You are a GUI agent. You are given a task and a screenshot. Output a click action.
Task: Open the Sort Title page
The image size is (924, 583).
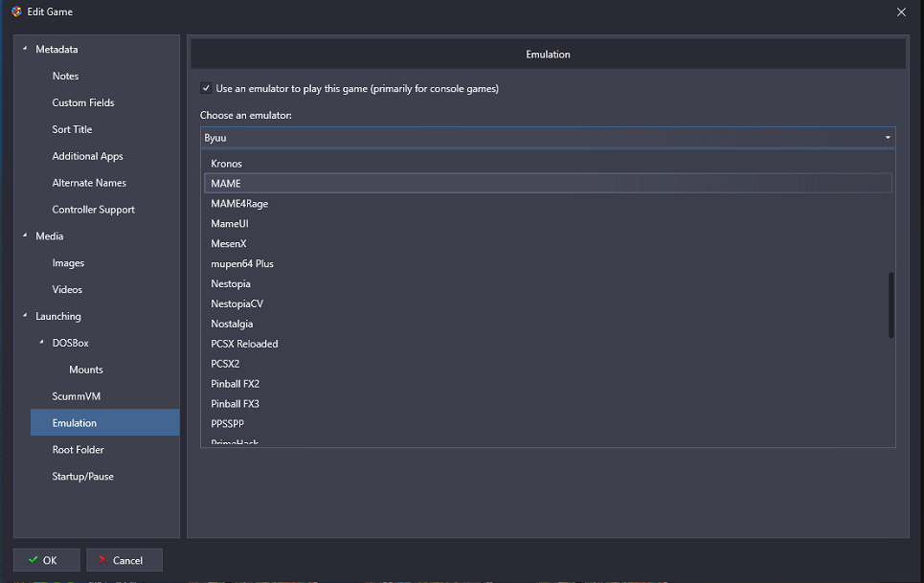coord(72,129)
